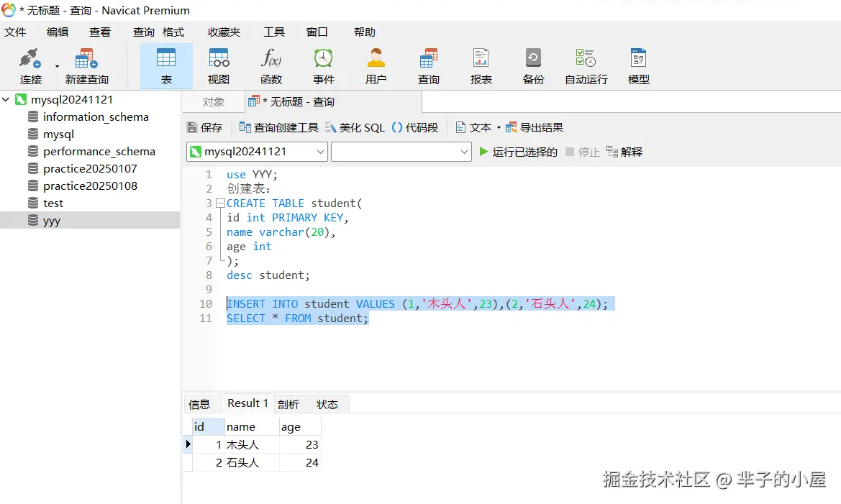841x504 pixels.
Task: Open the 窗口 menu
Action: pyautogui.click(x=317, y=32)
